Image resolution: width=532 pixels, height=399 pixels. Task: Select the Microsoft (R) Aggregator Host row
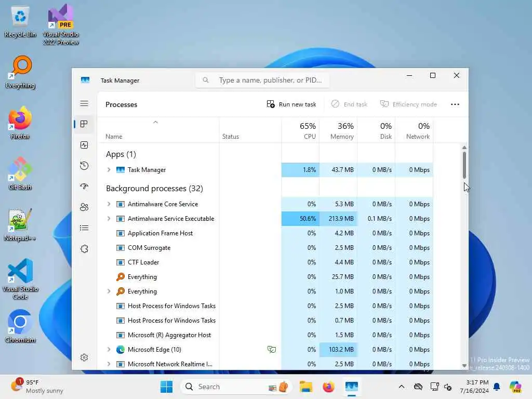coord(265,335)
